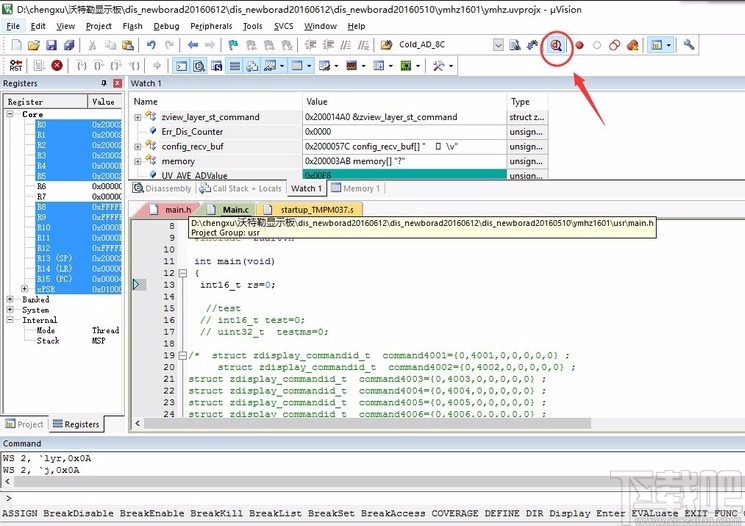The height and width of the screenshot is (526, 745).
Task: Open Configuration with the wrench icon
Action: click(x=688, y=45)
